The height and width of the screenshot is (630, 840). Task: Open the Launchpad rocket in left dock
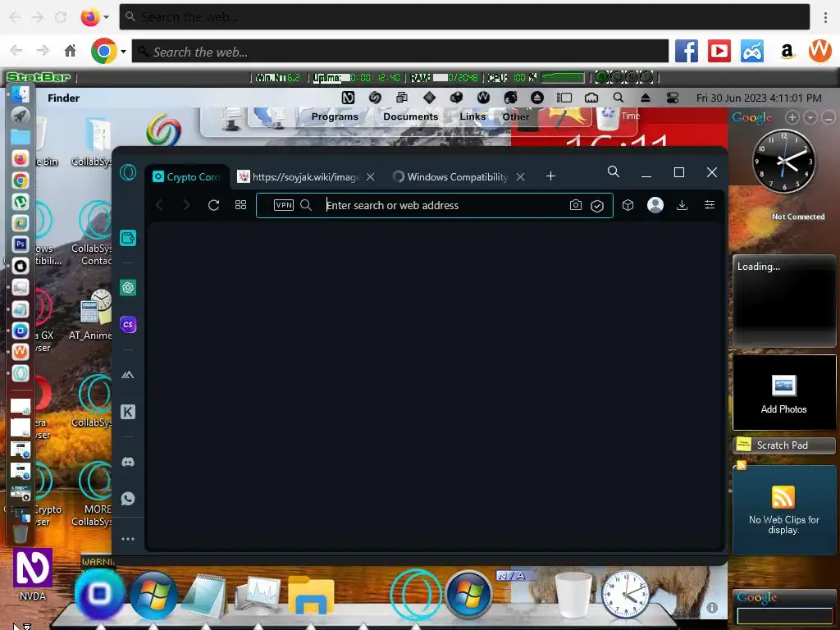point(21,116)
